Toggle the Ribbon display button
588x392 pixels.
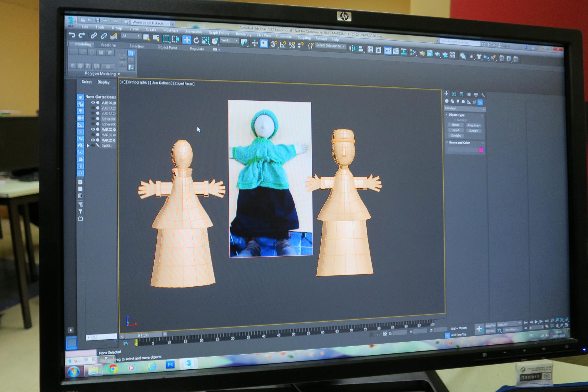388,51
